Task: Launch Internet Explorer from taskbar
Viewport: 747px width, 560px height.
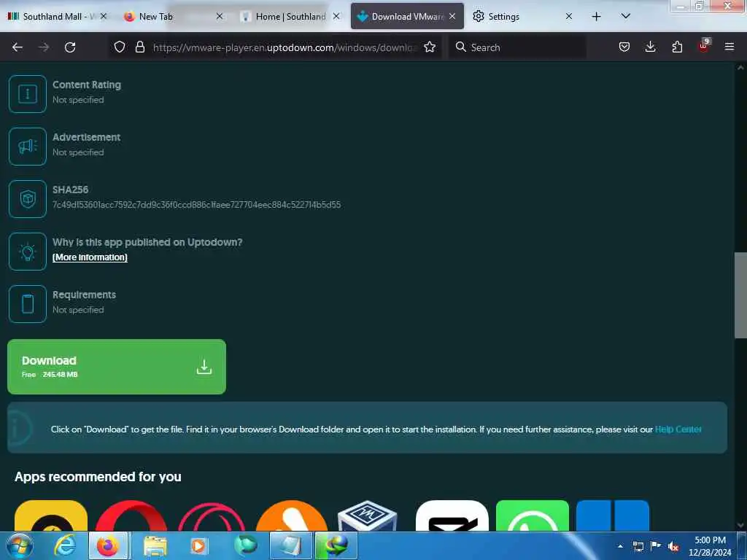Action: pos(65,545)
